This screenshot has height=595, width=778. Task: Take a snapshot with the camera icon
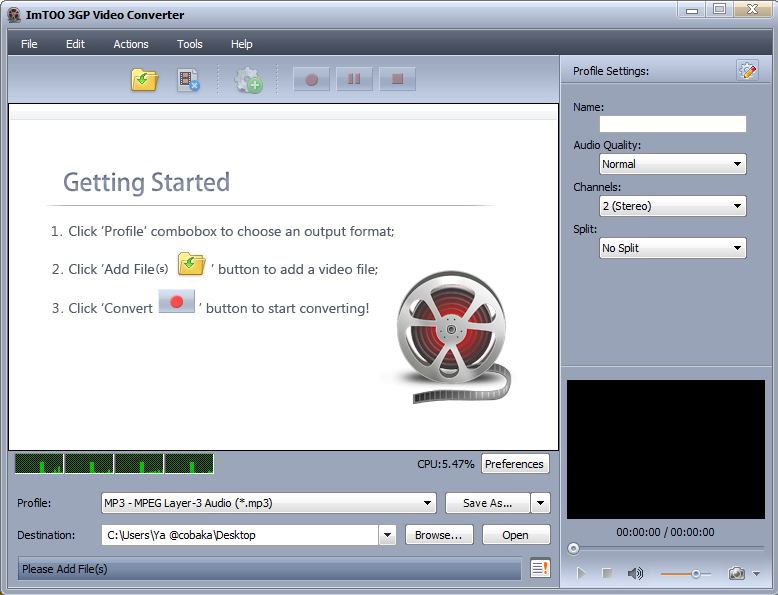[x=736, y=574]
